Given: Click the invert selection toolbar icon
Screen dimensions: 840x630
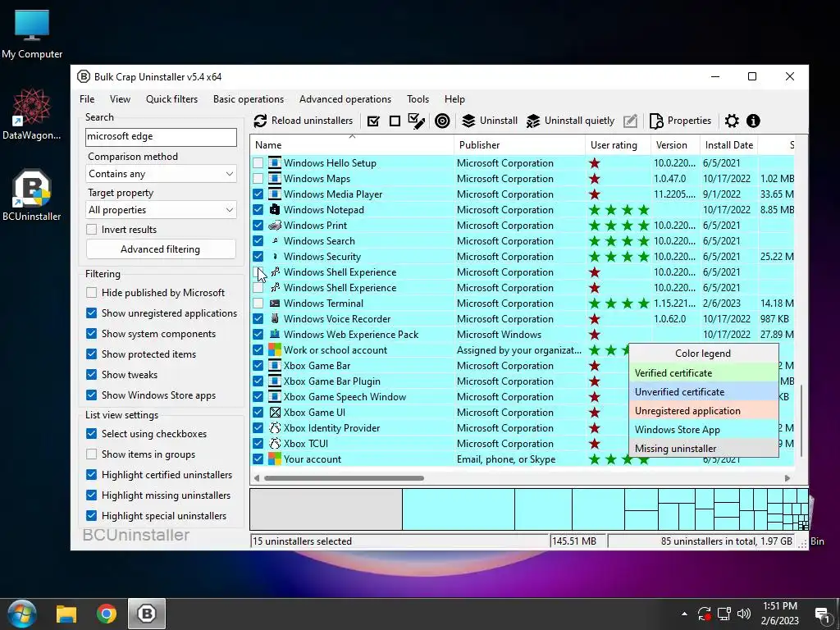Looking at the screenshot, I should (x=417, y=121).
